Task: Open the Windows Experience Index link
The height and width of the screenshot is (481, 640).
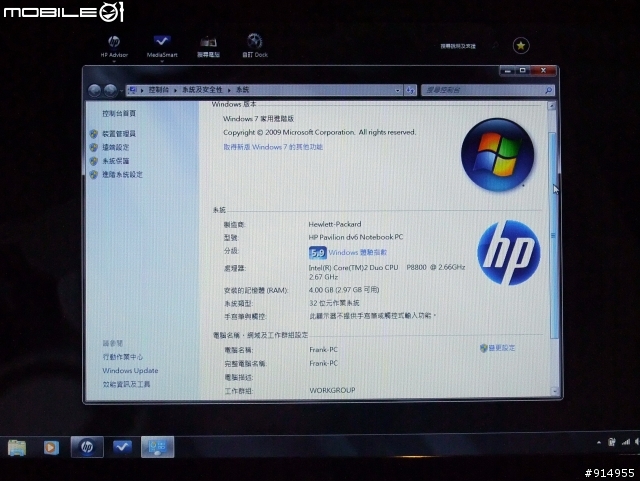Action: pyautogui.click(x=358, y=253)
